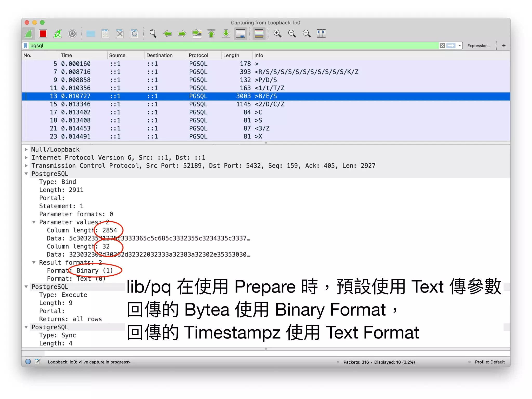
Task: Jump to last packet icon
Action: click(x=226, y=34)
